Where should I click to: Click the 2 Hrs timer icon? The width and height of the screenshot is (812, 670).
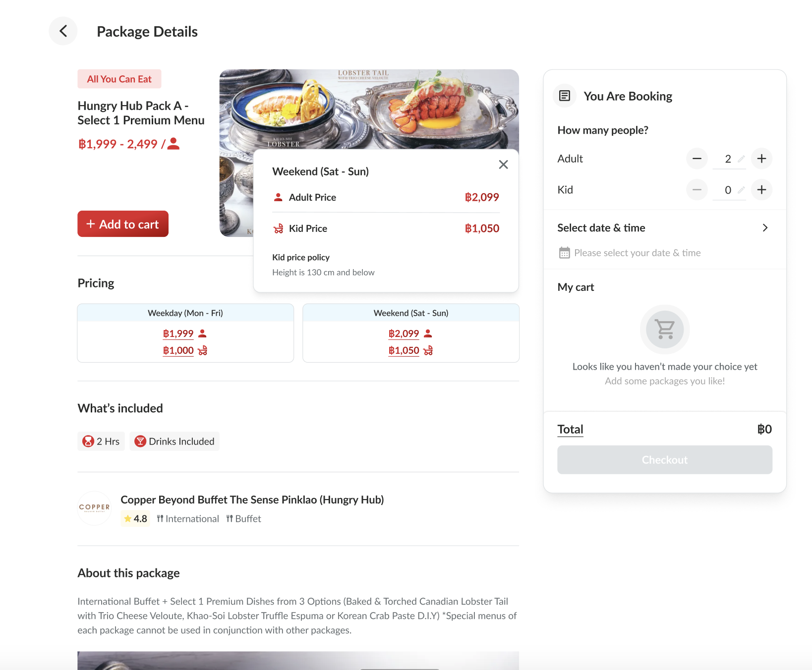(88, 441)
